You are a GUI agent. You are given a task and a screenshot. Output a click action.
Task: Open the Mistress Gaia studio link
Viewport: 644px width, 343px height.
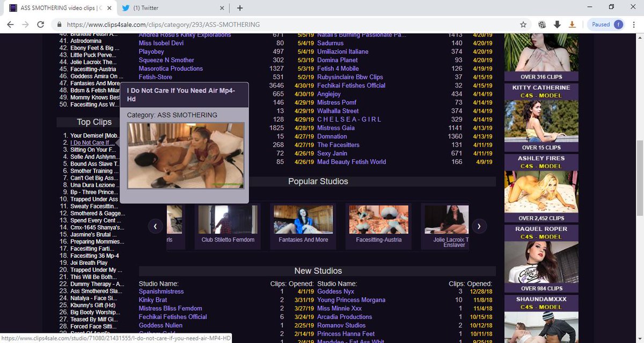click(x=336, y=128)
